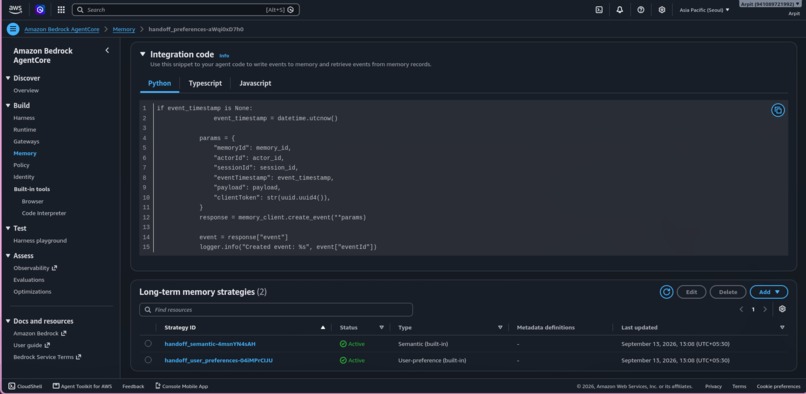
Task: Click the Delete strategy button
Action: [728, 292]
